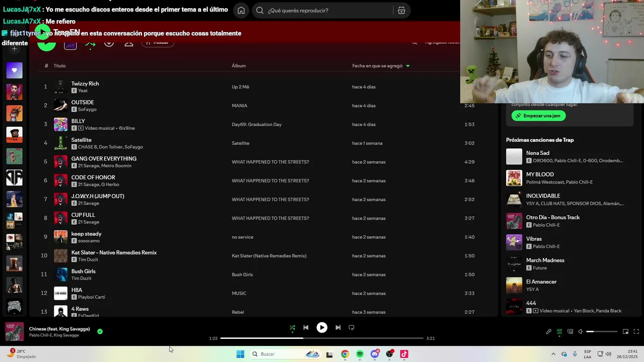Select the track 'Satellite'

click(82, 140)
